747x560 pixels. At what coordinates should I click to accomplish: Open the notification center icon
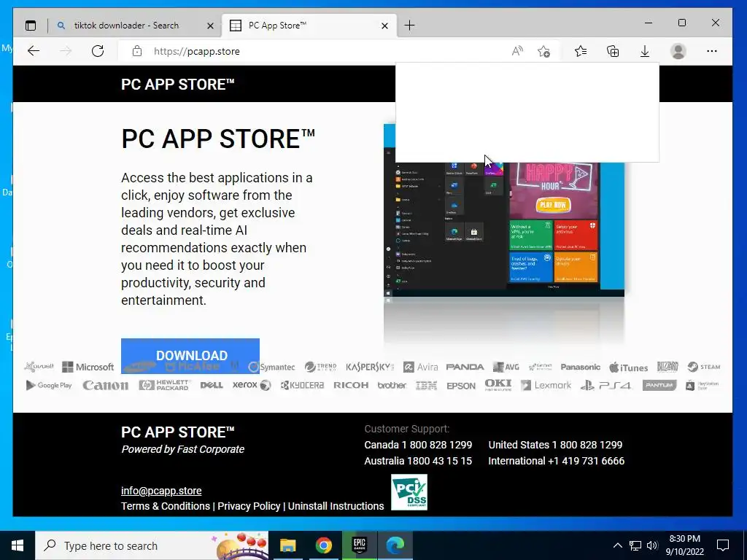pyautogui.click(x=723, y=545)
